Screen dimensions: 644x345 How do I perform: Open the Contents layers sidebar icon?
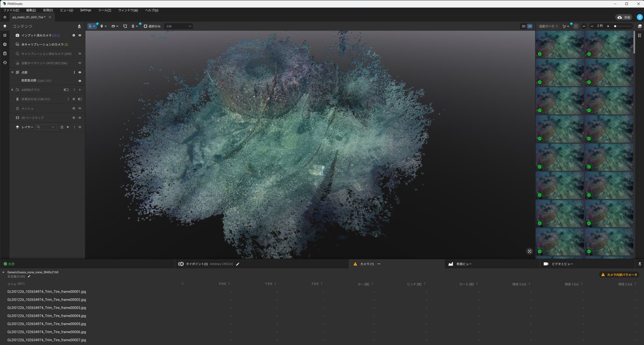coord(4,26)
